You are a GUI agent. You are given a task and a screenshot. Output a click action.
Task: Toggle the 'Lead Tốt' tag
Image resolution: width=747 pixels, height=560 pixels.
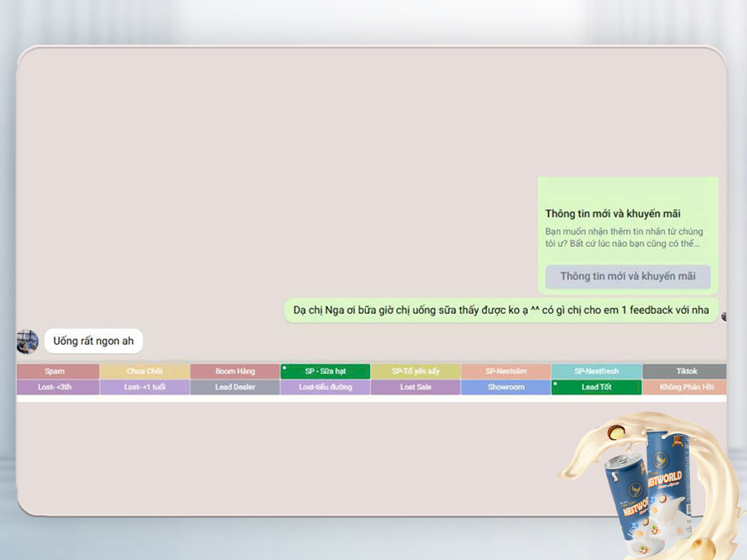596,387
